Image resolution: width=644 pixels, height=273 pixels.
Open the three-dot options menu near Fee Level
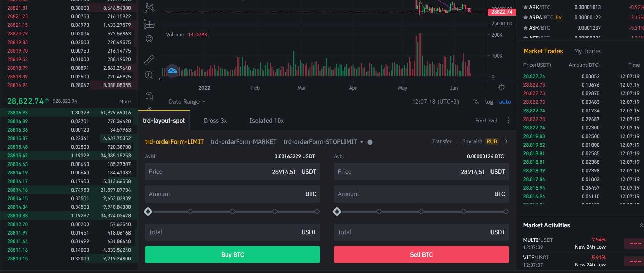[508, 121]
